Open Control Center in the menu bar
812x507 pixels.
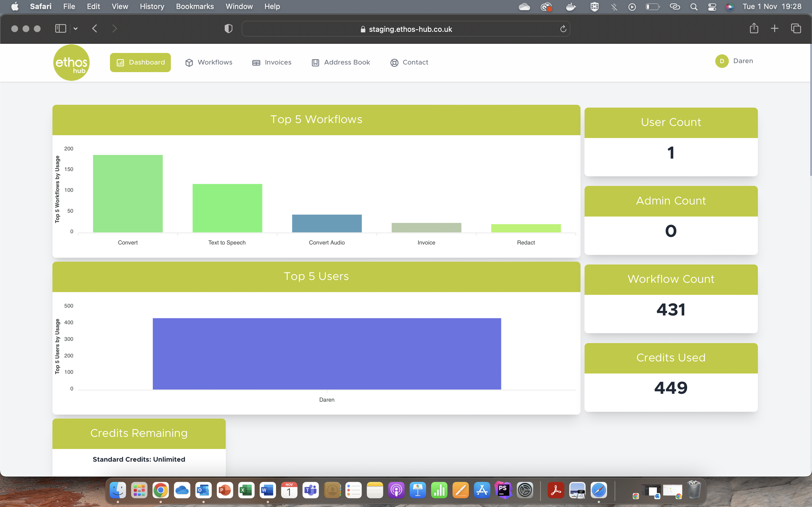712,6
